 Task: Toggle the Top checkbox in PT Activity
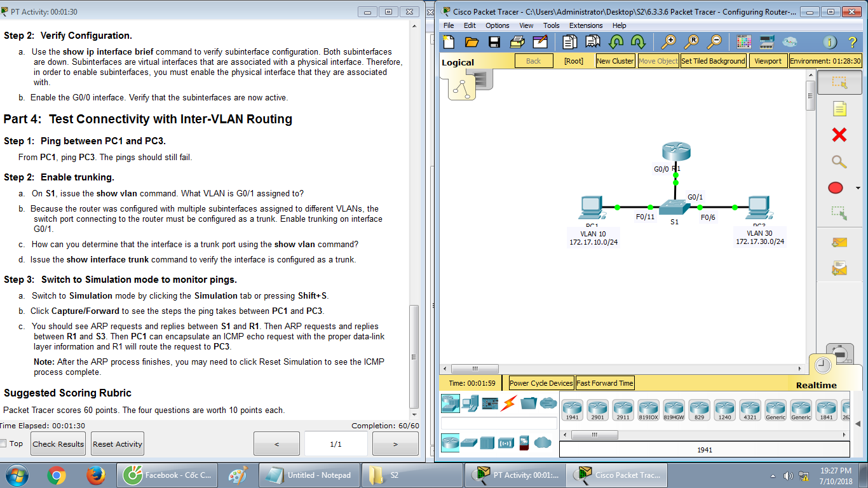3,444
